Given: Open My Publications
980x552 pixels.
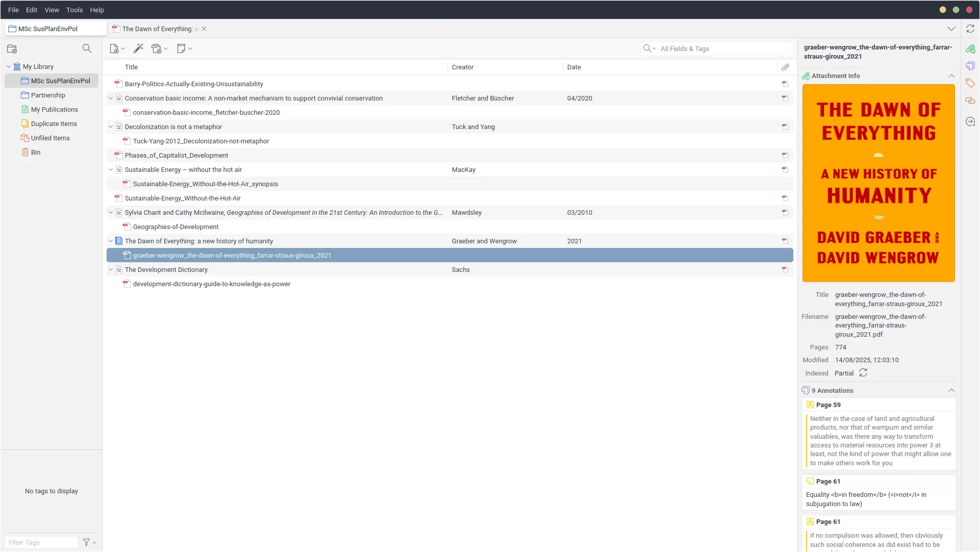Looking at the screenshot, I should tap(55, 109).
